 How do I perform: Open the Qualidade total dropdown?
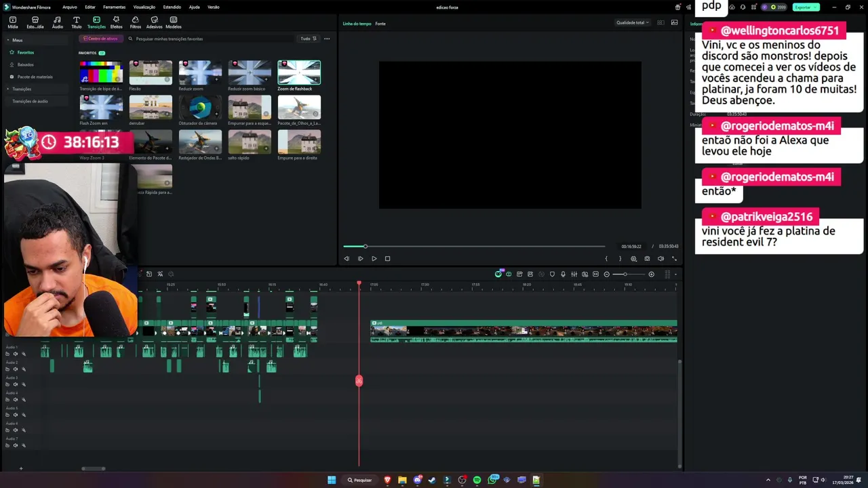pyautogui.click(x=632, y=22)
